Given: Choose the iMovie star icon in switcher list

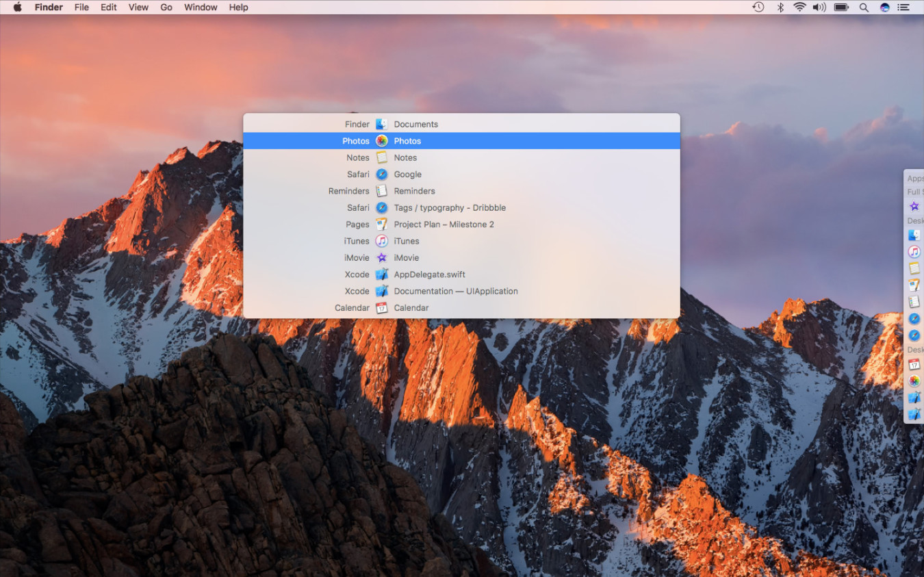Looking at the screenshot, I should (x=382, y=257).
